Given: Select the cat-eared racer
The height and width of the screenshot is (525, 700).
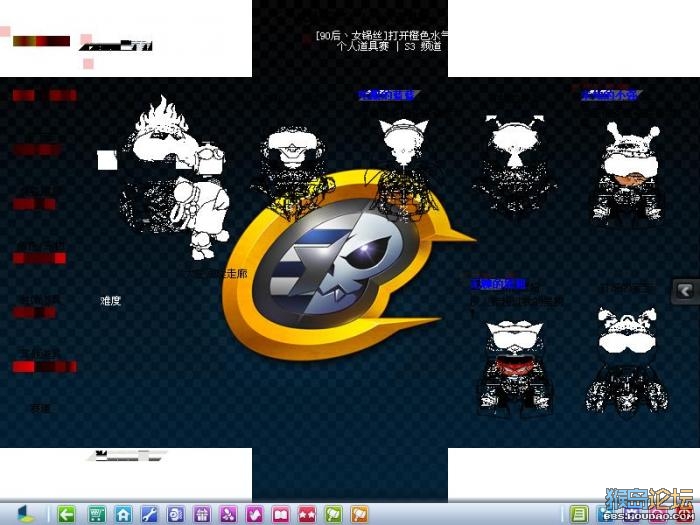Looking at the screenshot, I should point(404,170).
